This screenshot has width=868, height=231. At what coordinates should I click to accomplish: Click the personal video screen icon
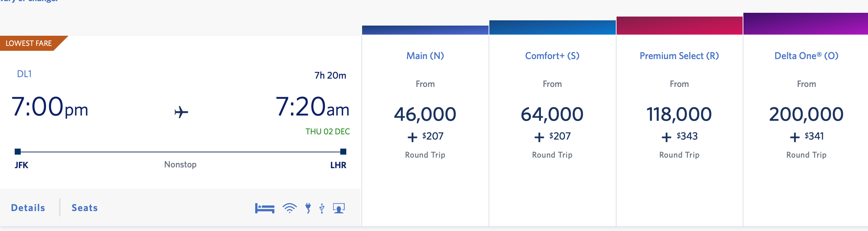(339, 208)
